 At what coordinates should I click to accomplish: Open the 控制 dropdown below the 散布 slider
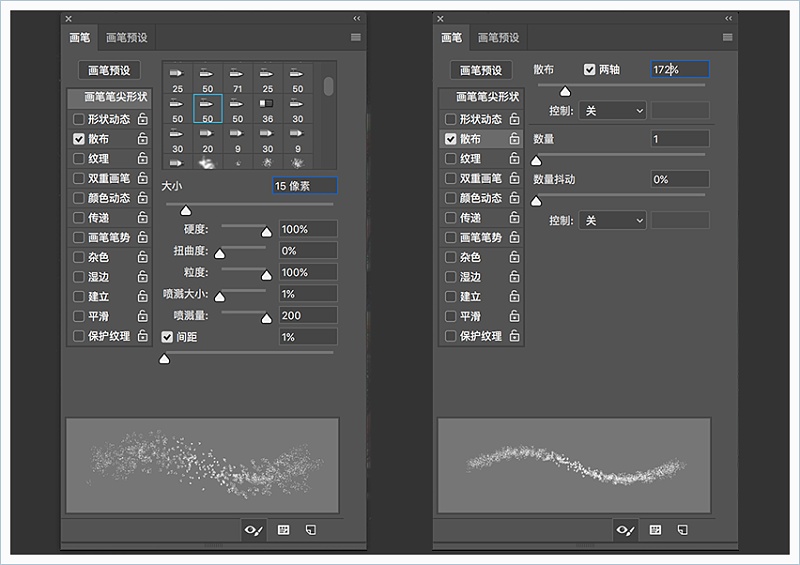[612, 111]
